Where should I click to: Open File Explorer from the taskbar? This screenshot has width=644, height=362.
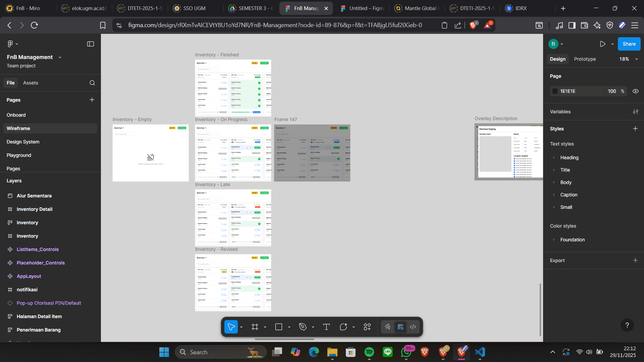pos(332,352)
